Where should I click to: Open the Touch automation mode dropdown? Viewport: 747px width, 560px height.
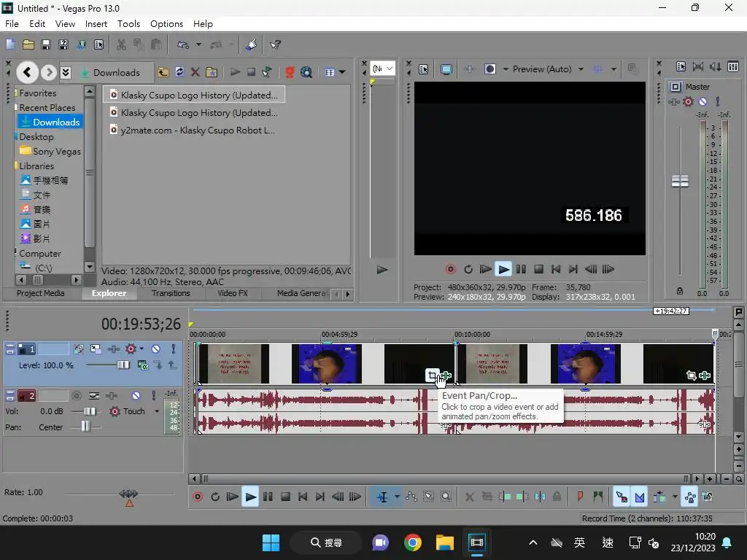tap(157, 411)
